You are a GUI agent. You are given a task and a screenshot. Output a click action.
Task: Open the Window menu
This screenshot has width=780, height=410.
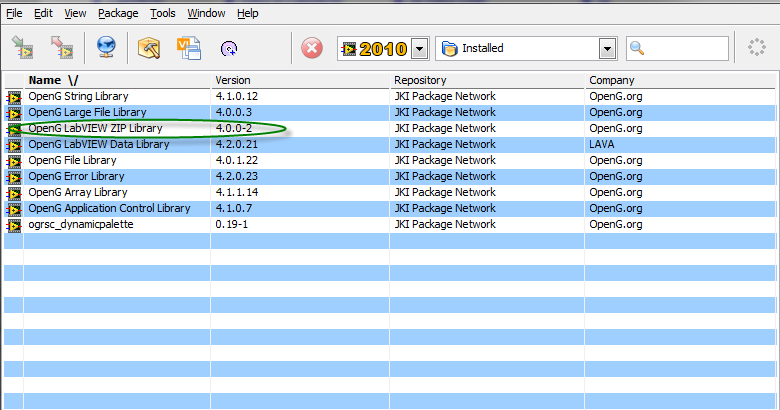click(x=206, y=13)
